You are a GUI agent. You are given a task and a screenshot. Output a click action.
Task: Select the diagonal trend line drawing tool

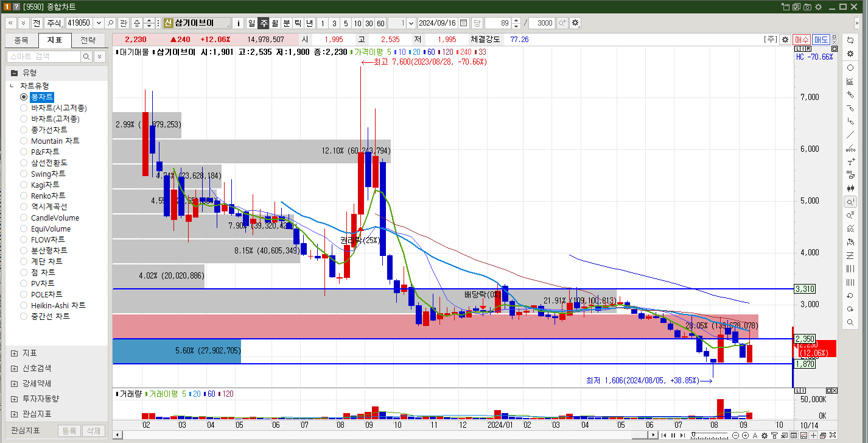(x=850, y=135)
